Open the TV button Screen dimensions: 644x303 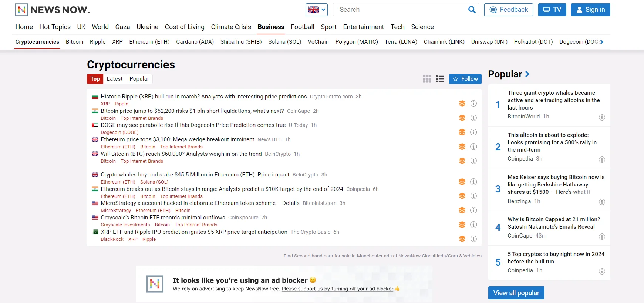(x=552, y=10)
